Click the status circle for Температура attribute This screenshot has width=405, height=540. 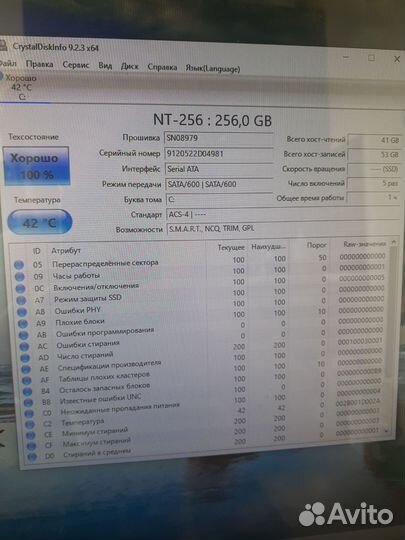pyautogui.click(x=30, y=424)
